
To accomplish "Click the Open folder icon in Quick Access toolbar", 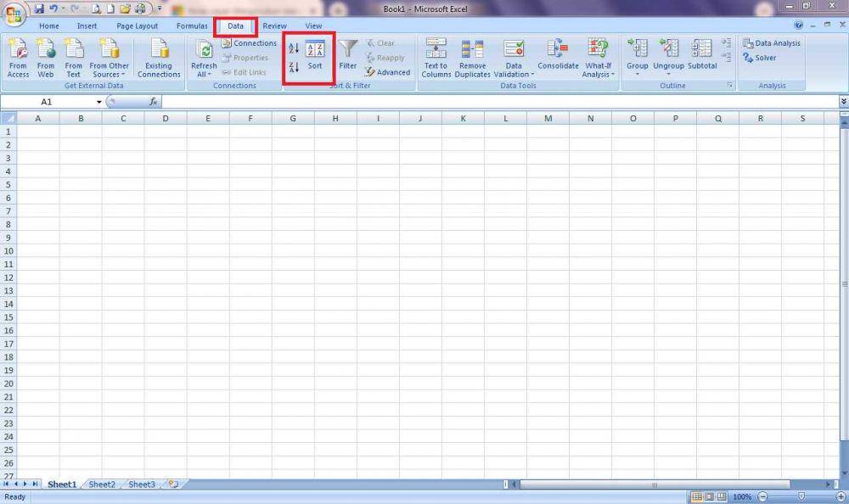I will tap(125, 8).
